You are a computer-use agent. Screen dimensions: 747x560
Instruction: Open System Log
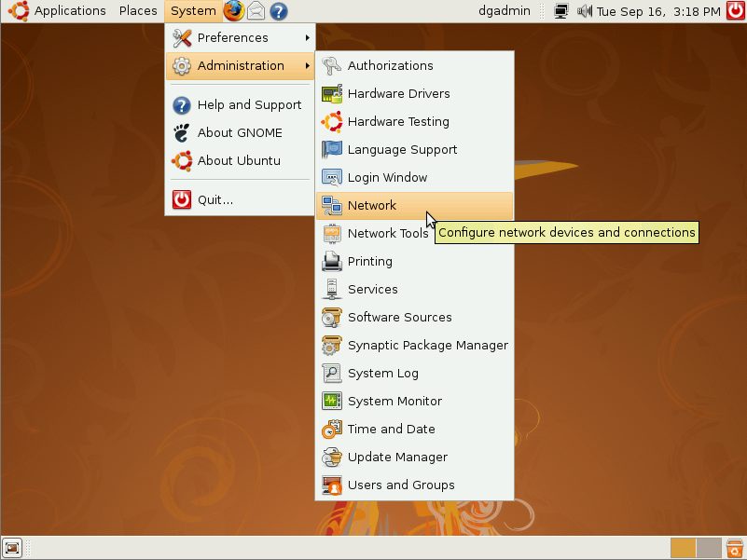pos(414,374)
